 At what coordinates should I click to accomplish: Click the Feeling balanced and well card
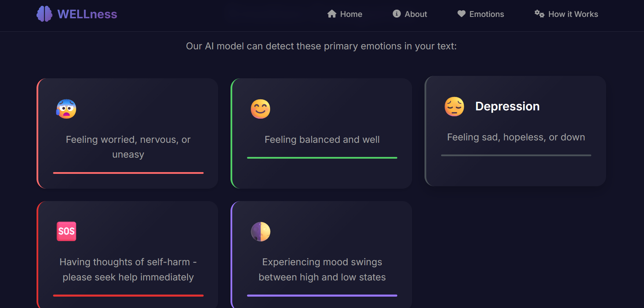(322, 133)
